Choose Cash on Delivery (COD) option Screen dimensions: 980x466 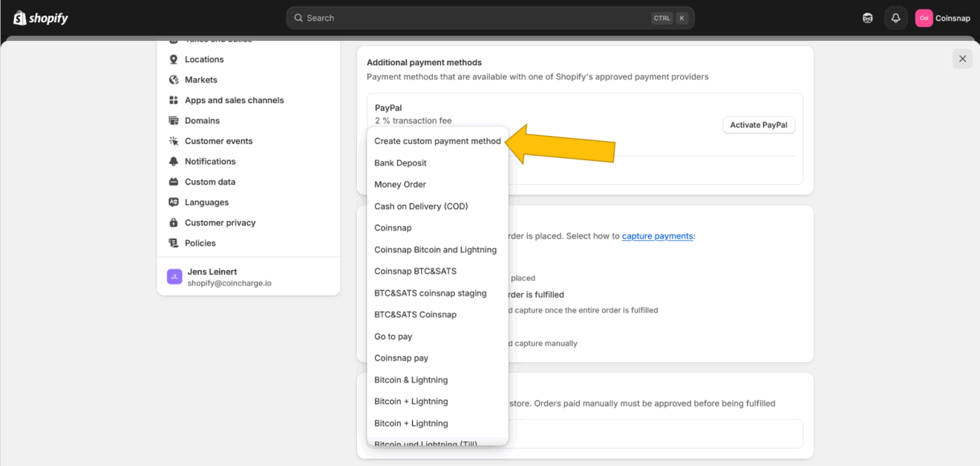[421, 206]
